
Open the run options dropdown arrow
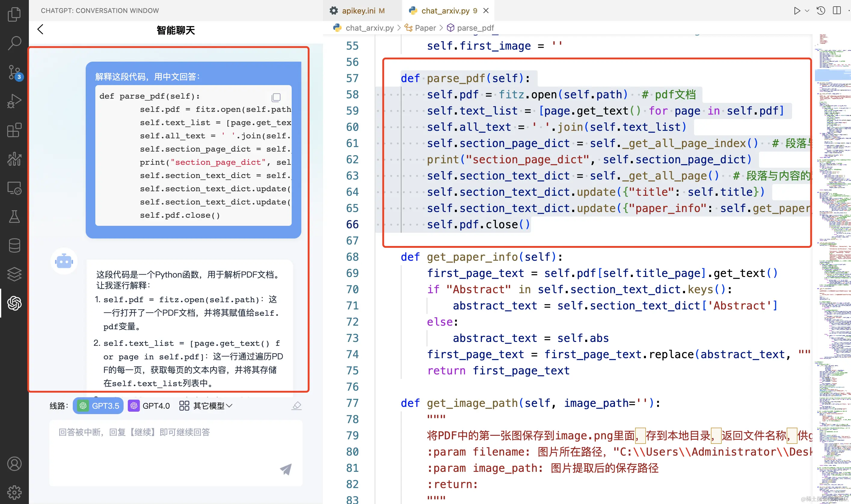[807, 11]
